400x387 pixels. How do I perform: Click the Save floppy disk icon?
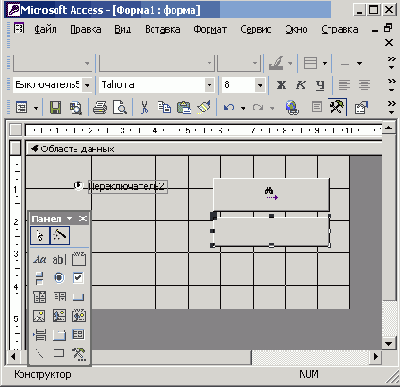56,108
